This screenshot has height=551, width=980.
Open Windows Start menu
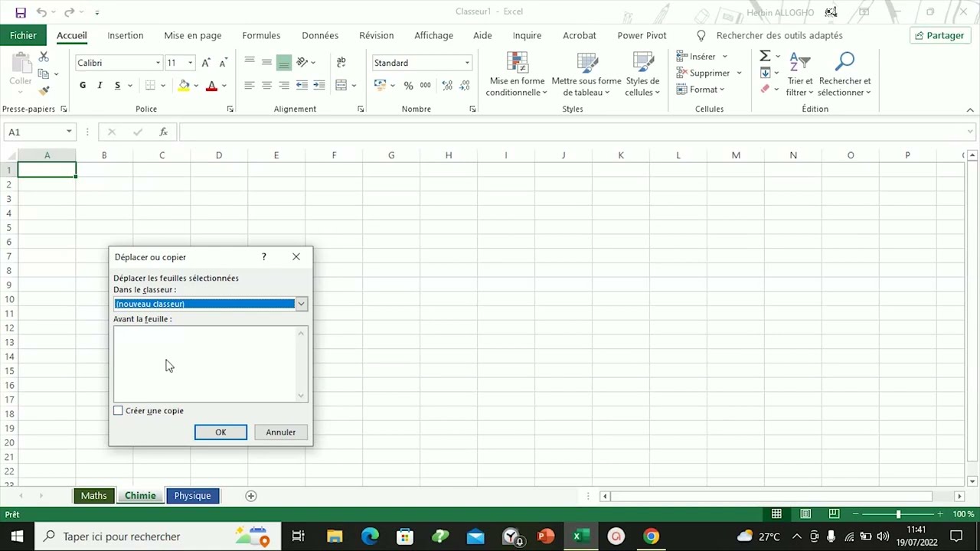point(17,536)
